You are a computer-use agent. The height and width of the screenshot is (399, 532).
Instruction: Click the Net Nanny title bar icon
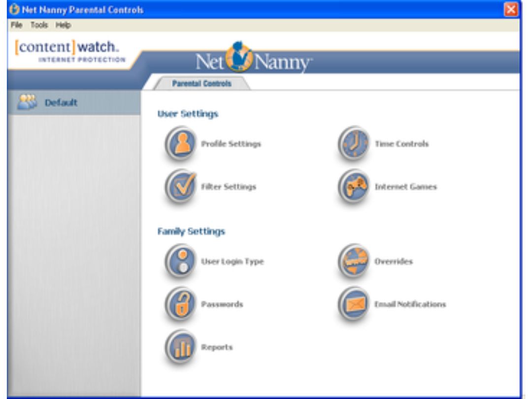coord(14,9)
